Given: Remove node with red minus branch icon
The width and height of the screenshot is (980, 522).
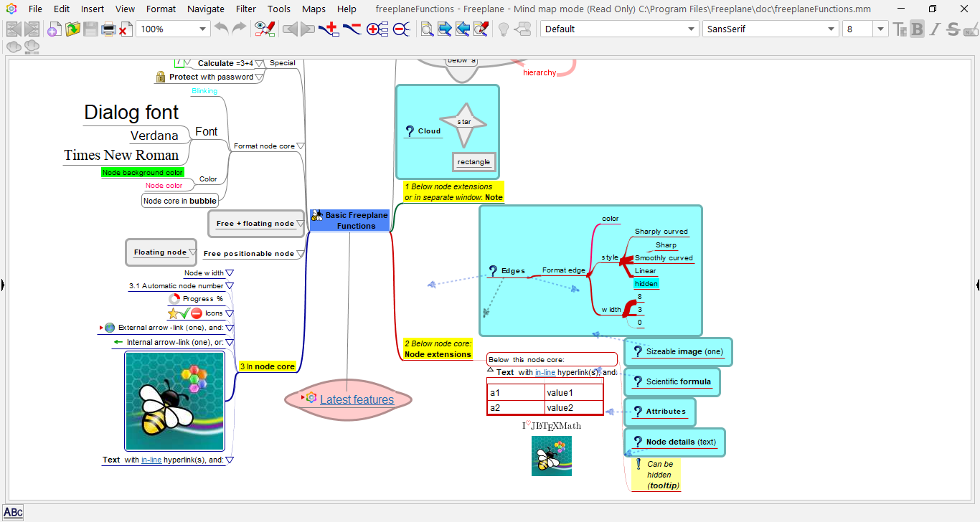Looking at the screenshot, I should coord(352,29).
